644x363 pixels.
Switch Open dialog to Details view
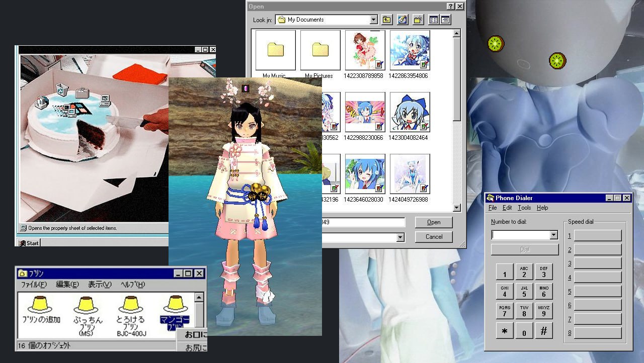click(445, 20)
